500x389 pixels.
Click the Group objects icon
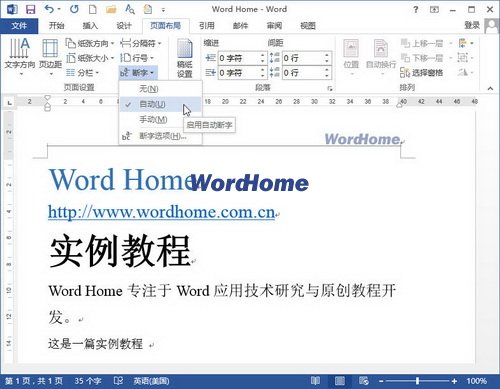[x=466, y=58]
